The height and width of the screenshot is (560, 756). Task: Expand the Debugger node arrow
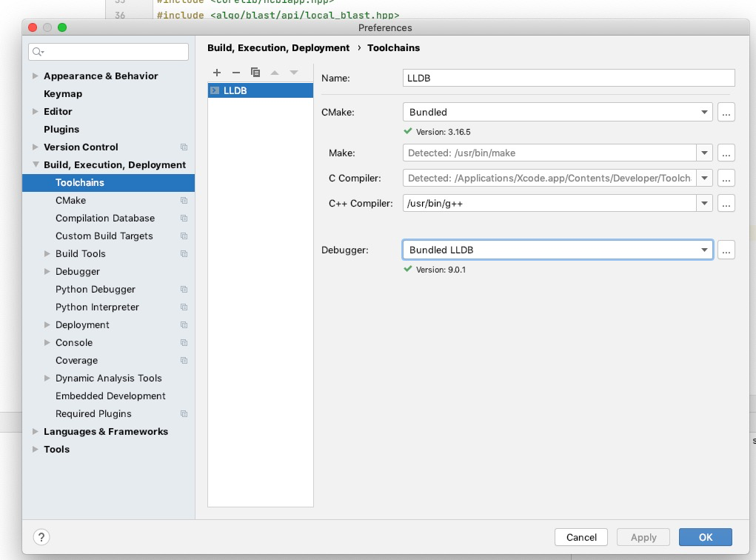[47, 272]
